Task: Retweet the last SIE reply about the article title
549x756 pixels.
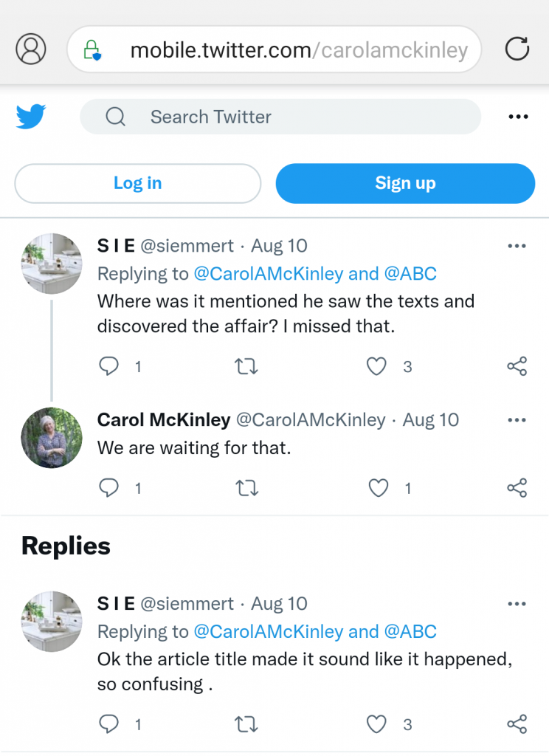Action: pyautogui.click(x=246, y=724)
